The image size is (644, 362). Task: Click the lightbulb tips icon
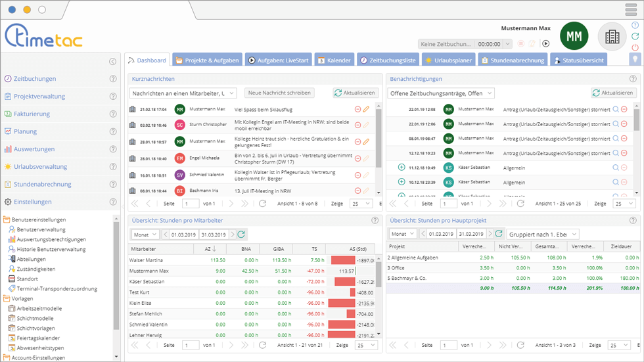[635, 59]
